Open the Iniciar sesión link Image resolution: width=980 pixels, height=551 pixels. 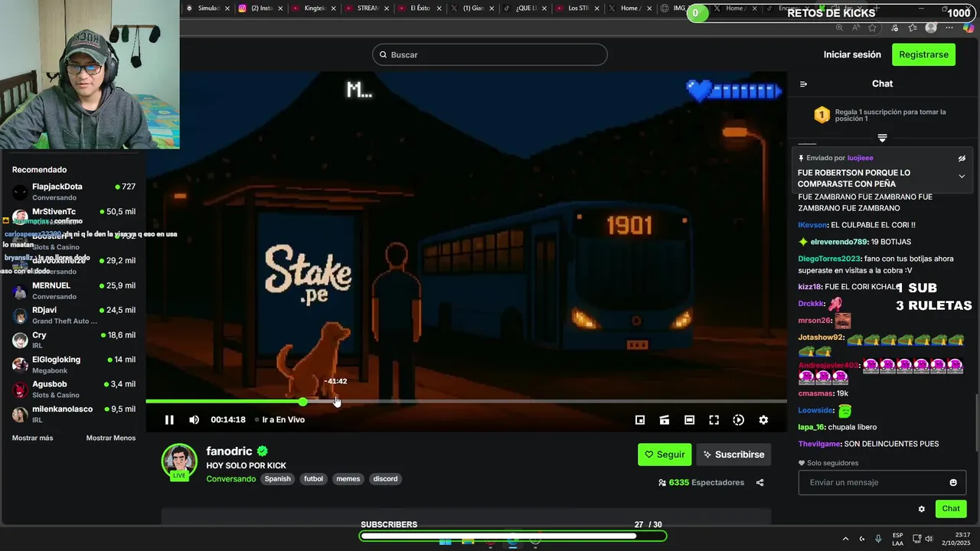click(852, 54)
